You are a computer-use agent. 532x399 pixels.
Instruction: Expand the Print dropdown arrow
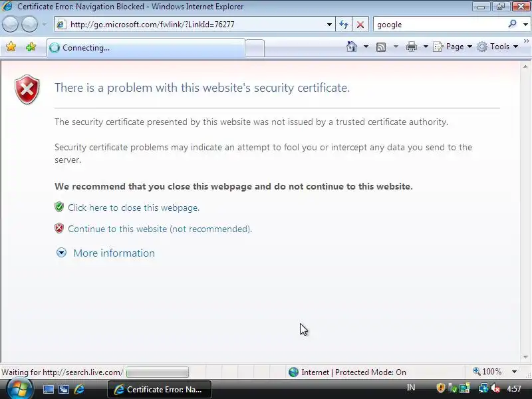pos(426,47)
